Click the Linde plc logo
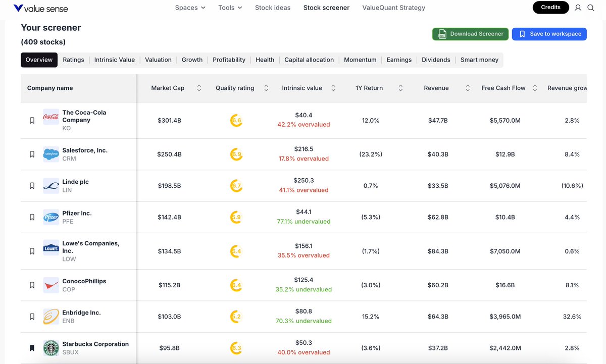The width and height of the screenshot is (606, 364). pos(51,186)
